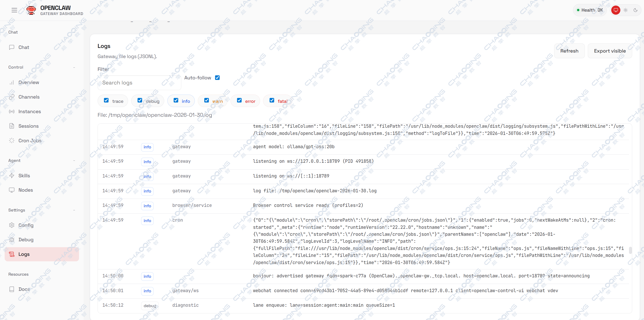Image resolution: width=644 pixels, height=320 pixels.
Task: Click the Export visible button
Action: click(610, 51)
